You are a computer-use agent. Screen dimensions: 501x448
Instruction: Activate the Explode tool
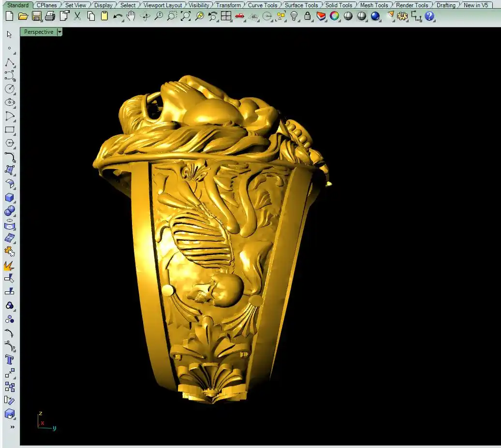[x=9, y=265]
